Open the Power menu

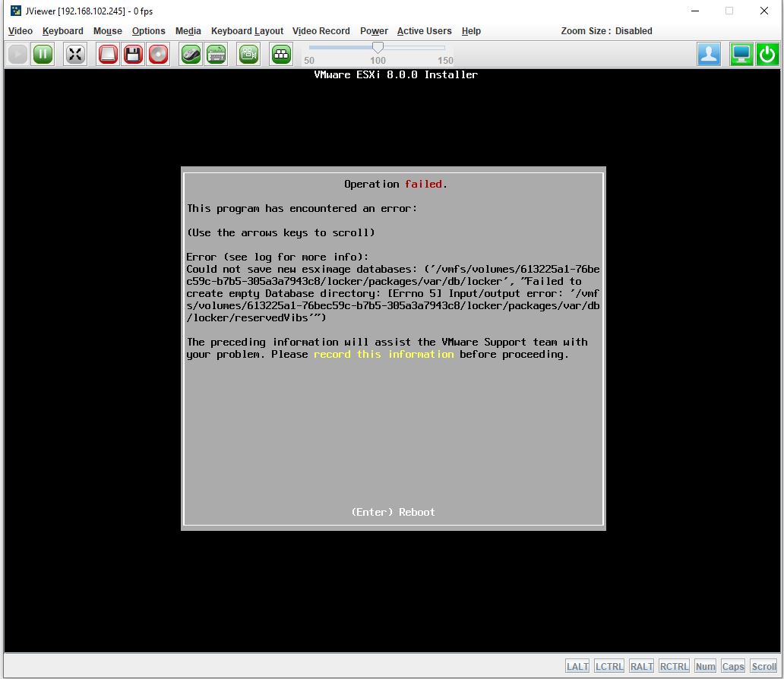[x=374, y=31]
